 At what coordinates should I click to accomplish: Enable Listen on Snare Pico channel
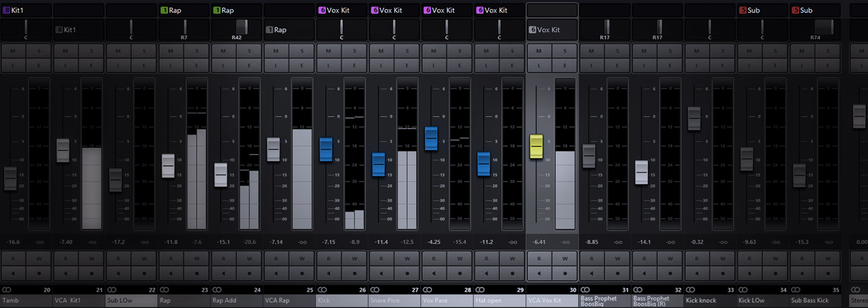(x=381, y=65)
